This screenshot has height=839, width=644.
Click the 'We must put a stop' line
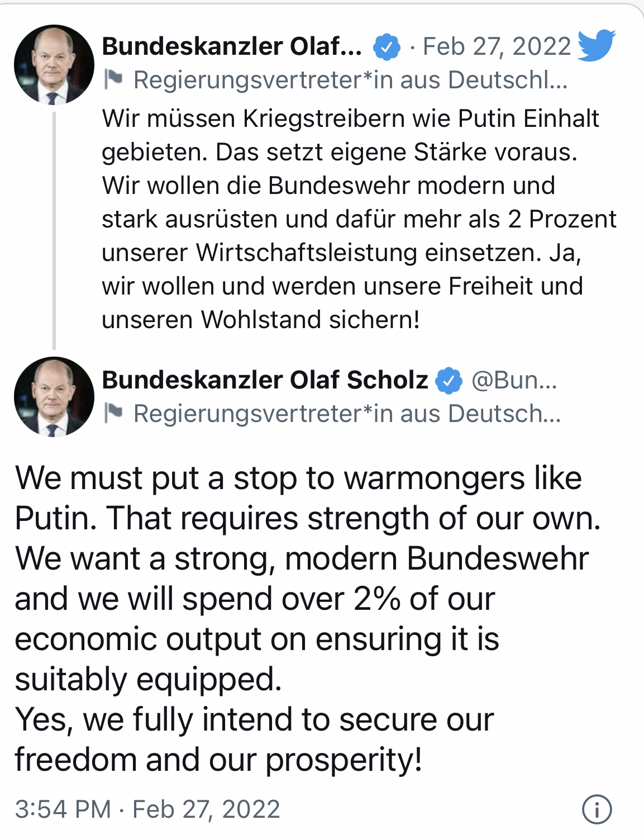[x=298, y=478]
